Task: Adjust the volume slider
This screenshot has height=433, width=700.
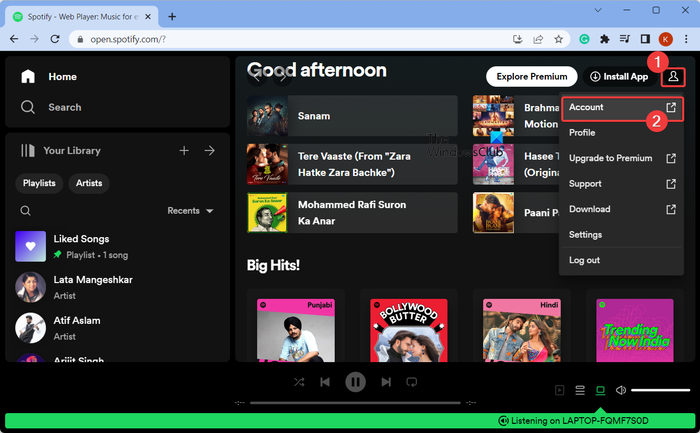Action: [660, 390]
